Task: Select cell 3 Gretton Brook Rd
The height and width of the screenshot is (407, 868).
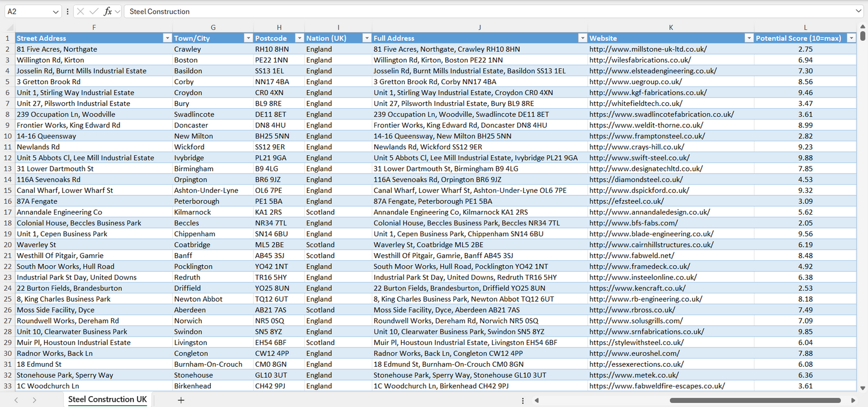Action: [x=94, y=82]
